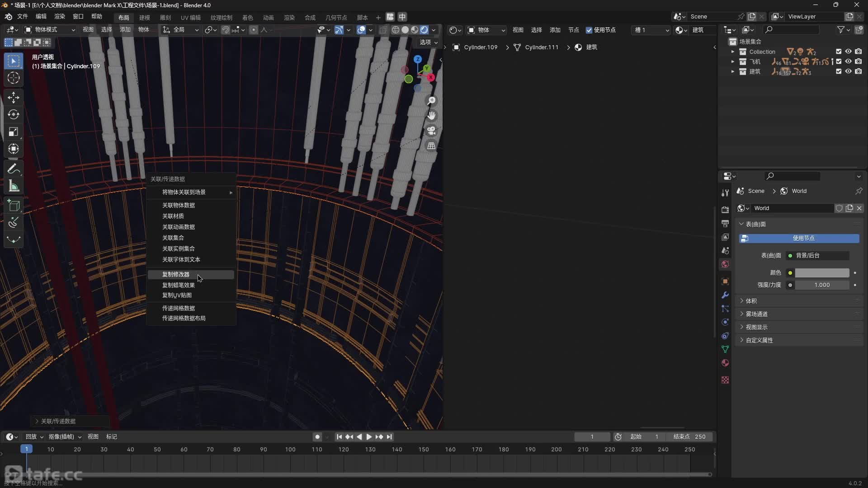Select the Move tool
The image size is (868, 488).
point(14,97)
